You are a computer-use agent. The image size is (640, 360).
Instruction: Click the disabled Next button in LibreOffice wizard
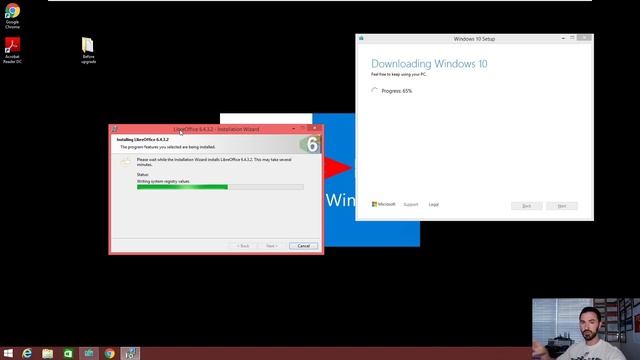click(x=271, y=246)
